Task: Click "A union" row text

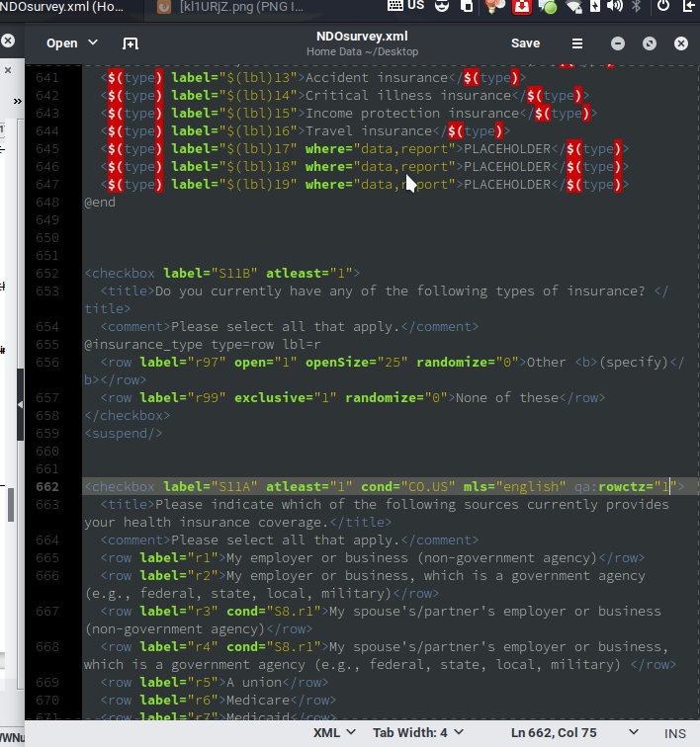Action: point(254,682)
